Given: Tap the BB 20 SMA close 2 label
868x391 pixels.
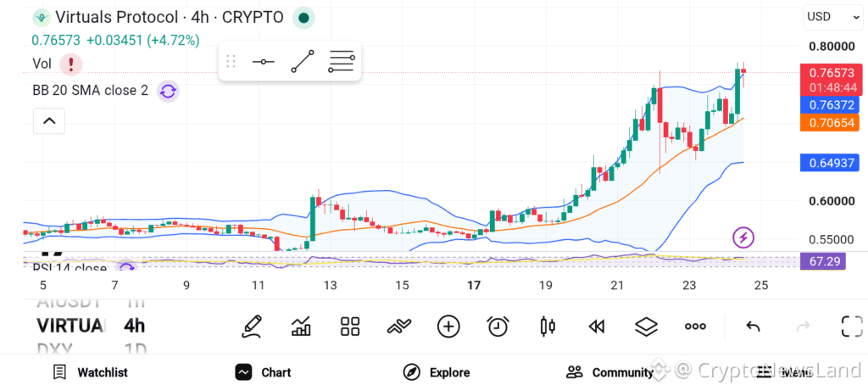Looking at the screenshot, I should click(x=90, y=90).
